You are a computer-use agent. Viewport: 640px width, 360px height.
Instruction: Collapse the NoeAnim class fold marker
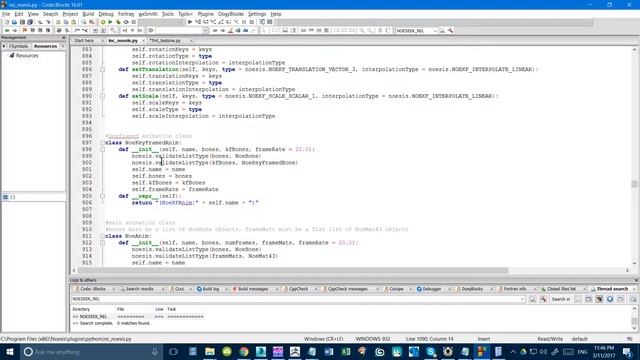tap(102, 236)
